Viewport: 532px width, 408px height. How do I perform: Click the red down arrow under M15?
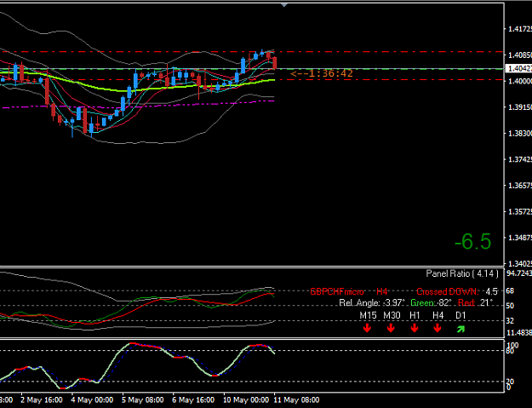coord(367,328)
